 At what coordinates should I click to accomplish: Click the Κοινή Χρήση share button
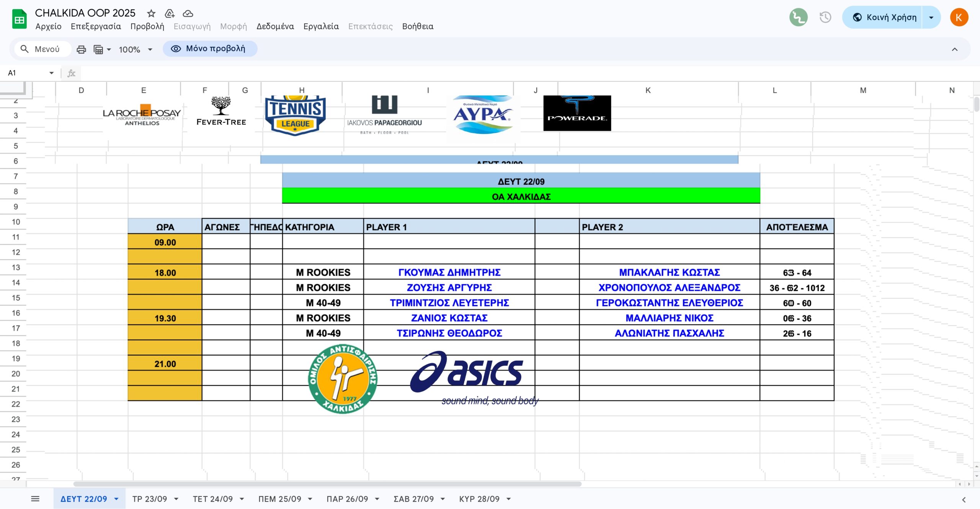point(882,17)
